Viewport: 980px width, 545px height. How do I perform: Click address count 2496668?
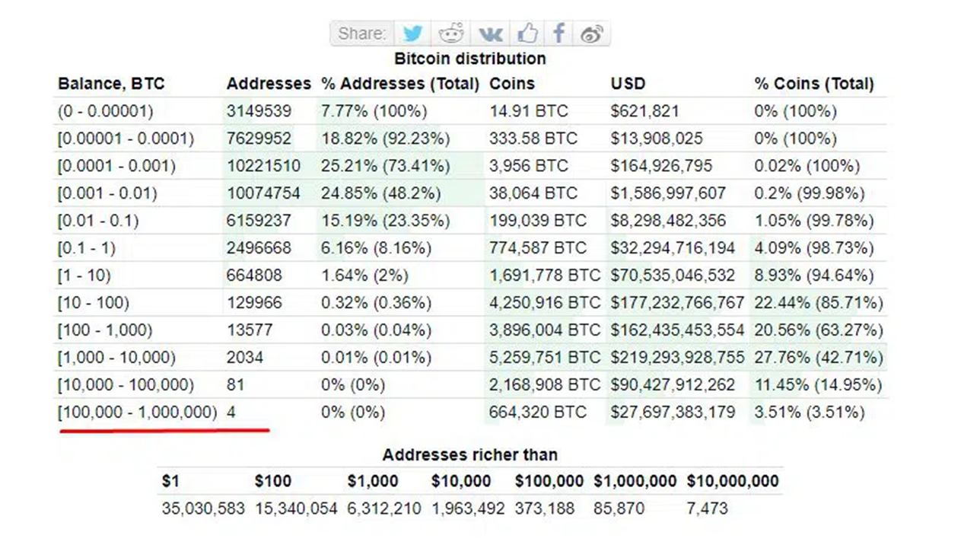[259, 248]
